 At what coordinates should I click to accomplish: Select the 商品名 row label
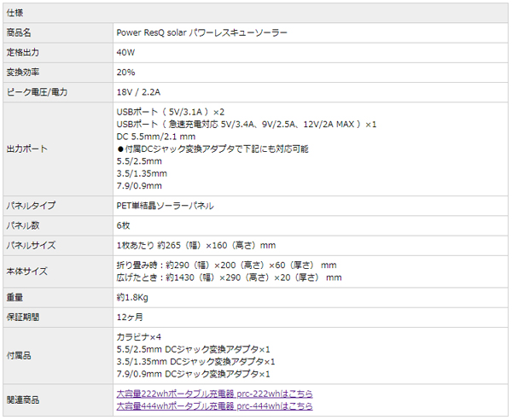click(58, 32)
